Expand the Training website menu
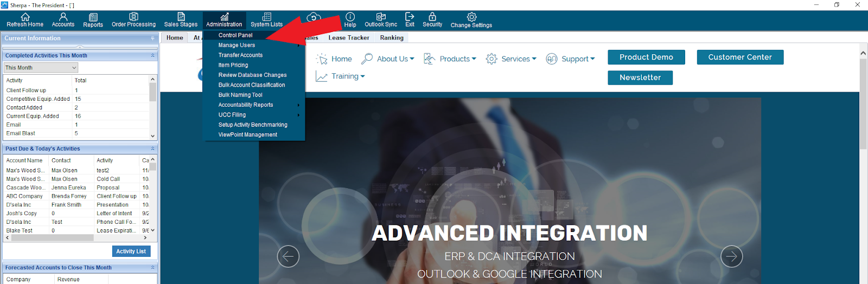This screenshot has width=868, height=284. (x=363, y=76)
